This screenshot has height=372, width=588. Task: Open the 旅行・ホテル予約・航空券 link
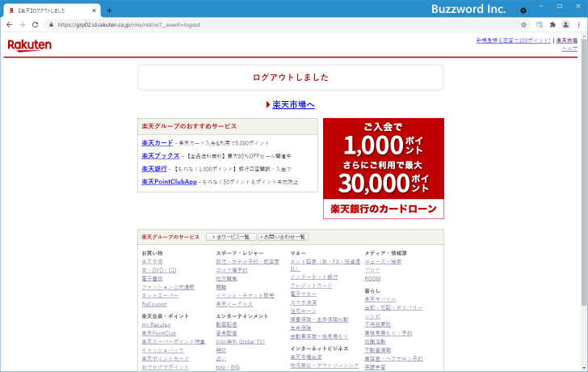click(247, 262)
